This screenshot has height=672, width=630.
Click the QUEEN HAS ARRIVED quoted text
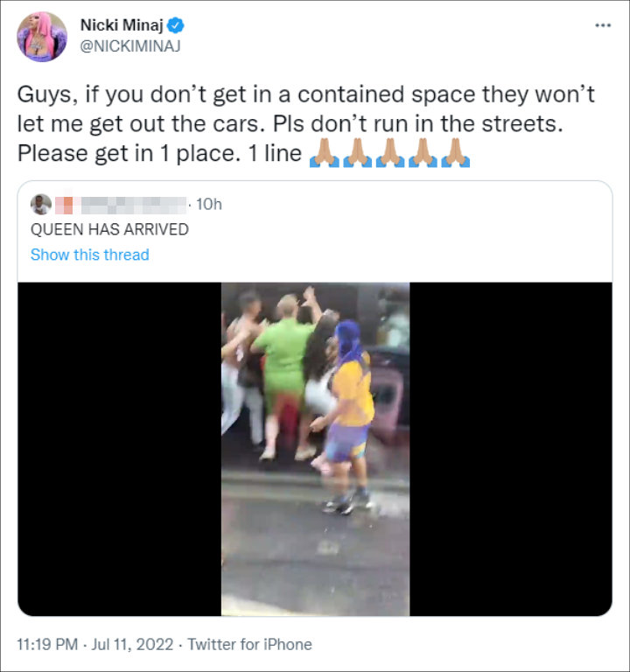click(x=109, y=229)
